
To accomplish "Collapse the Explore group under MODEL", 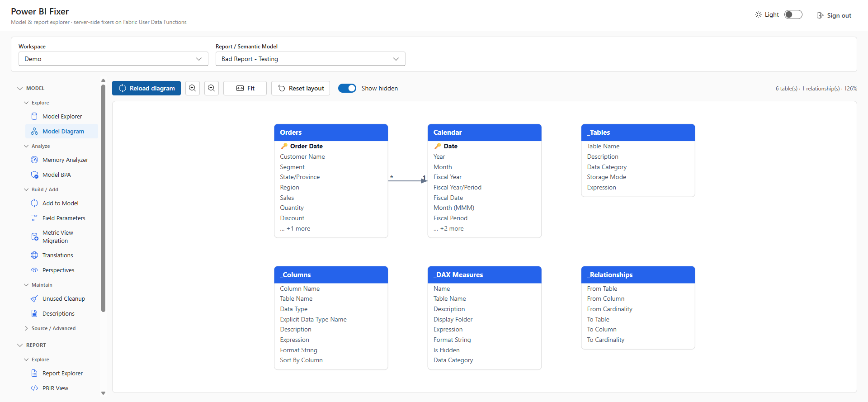I will pyautogui.click(x=26, y=103).
